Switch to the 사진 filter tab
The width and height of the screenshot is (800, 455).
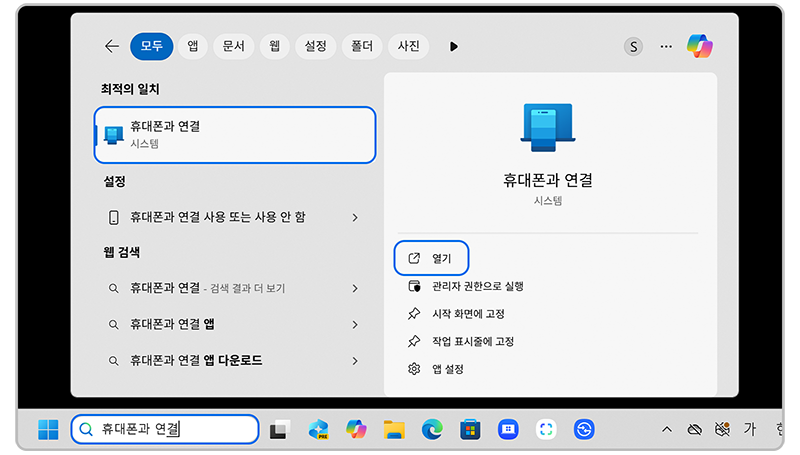pyautogui.click(x=408, y=46)
